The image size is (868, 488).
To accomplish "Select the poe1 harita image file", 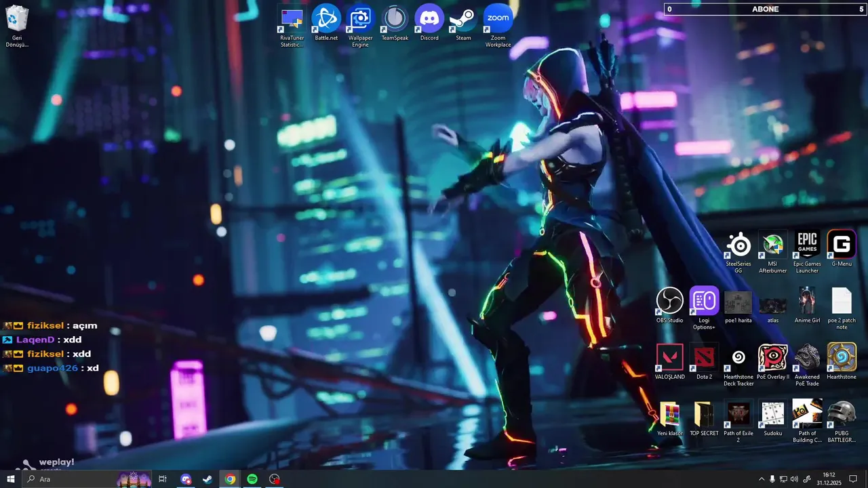I will [x=738, y=307].
